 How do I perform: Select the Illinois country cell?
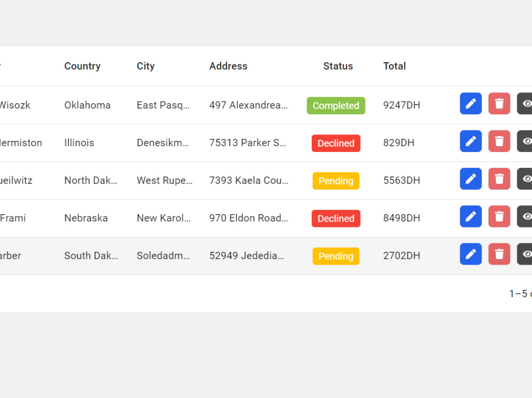point(79,143)
